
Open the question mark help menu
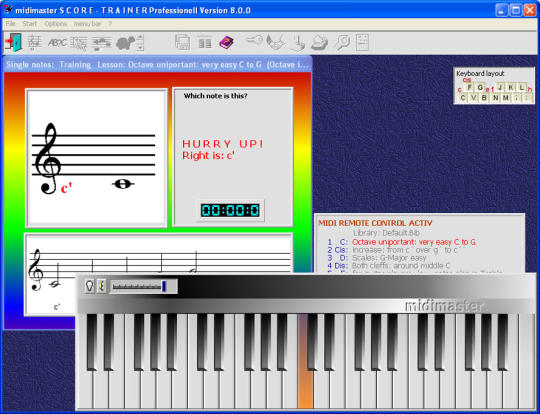coord(110,24)
